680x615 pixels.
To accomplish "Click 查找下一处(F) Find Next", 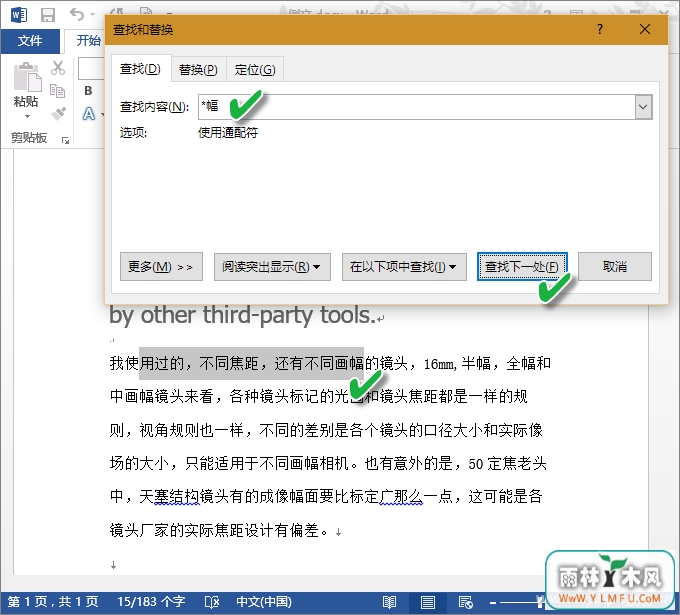I will click(522, 266).
